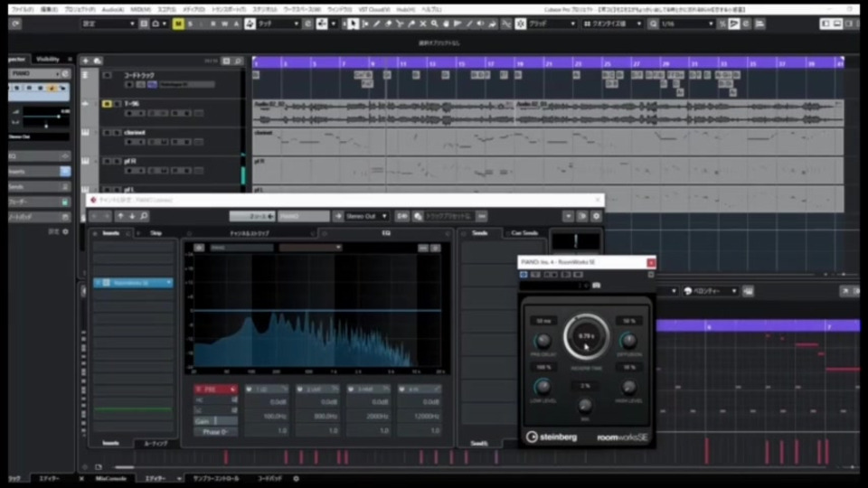Viewport: 868px width, 488px height.
Task: Turn the RoomWorks Pre-Delay knob
Action: coord(543,341)
